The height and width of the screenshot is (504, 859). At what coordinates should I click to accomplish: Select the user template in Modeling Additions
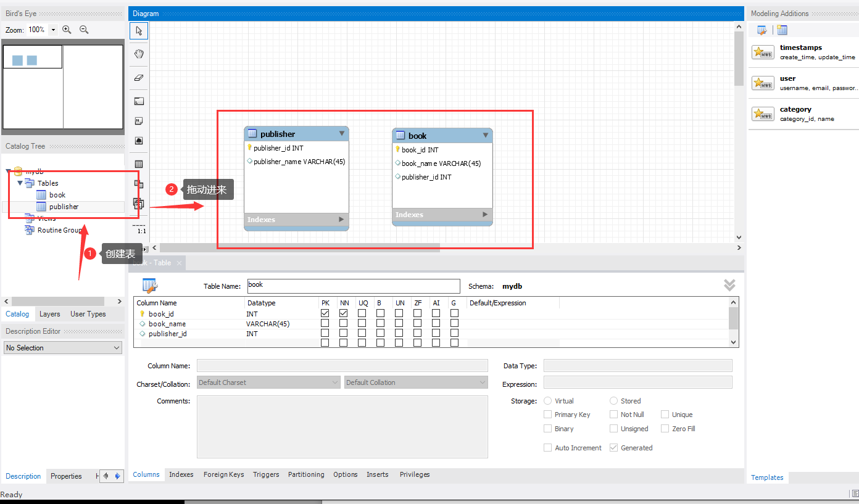802,82
